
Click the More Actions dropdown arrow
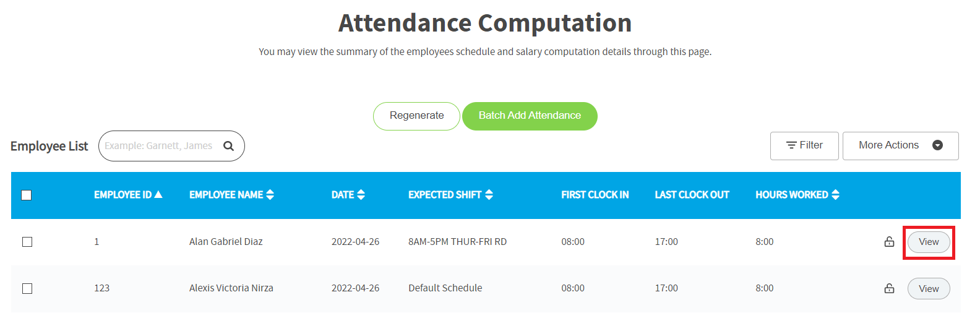tap(937, 145)
